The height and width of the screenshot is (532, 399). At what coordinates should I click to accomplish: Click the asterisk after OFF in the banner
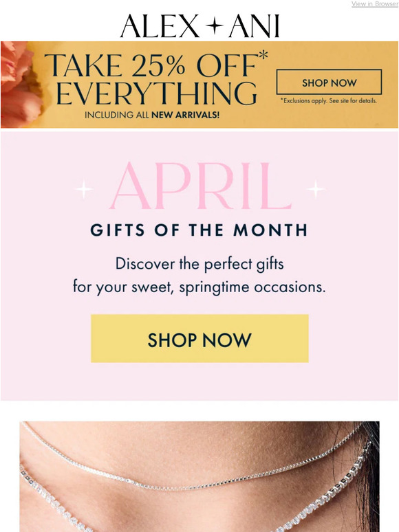[x=263, y=55]
